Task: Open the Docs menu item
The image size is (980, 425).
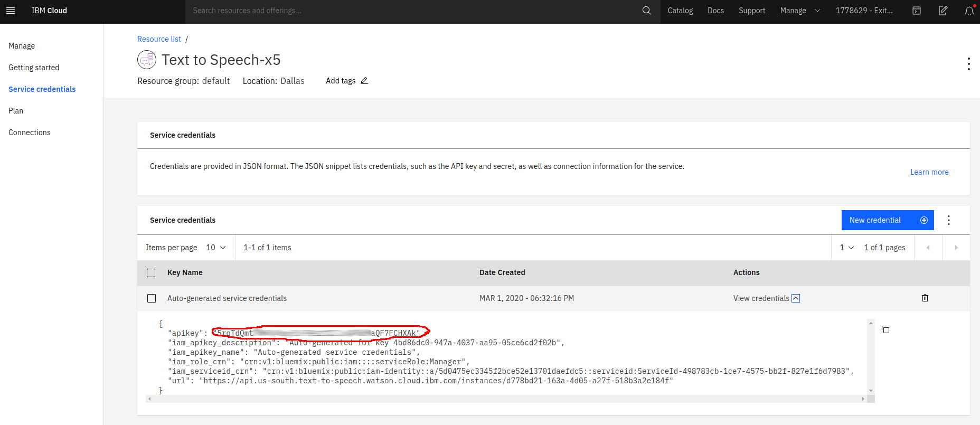Action: click(x=715, y=11)
